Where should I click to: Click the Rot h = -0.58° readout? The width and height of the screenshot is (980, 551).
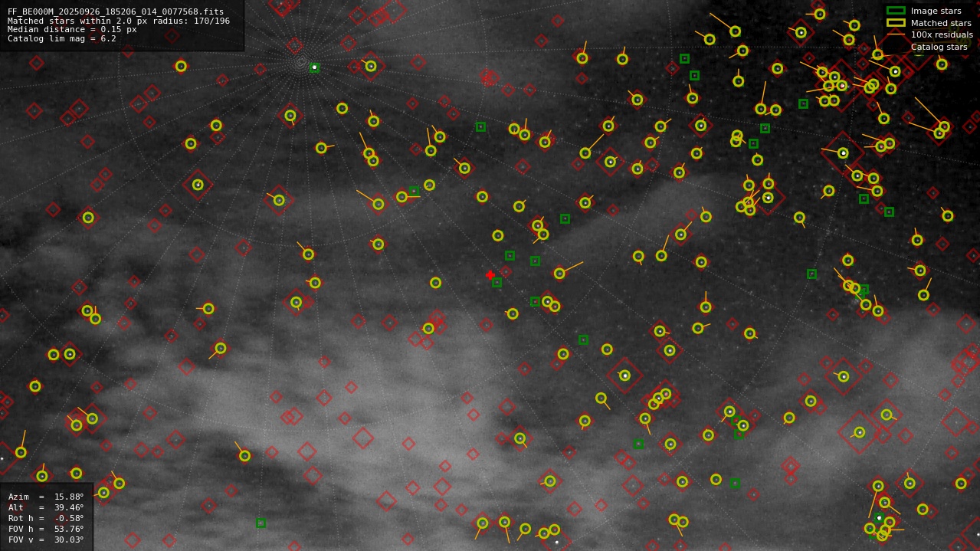pos(46,518)
